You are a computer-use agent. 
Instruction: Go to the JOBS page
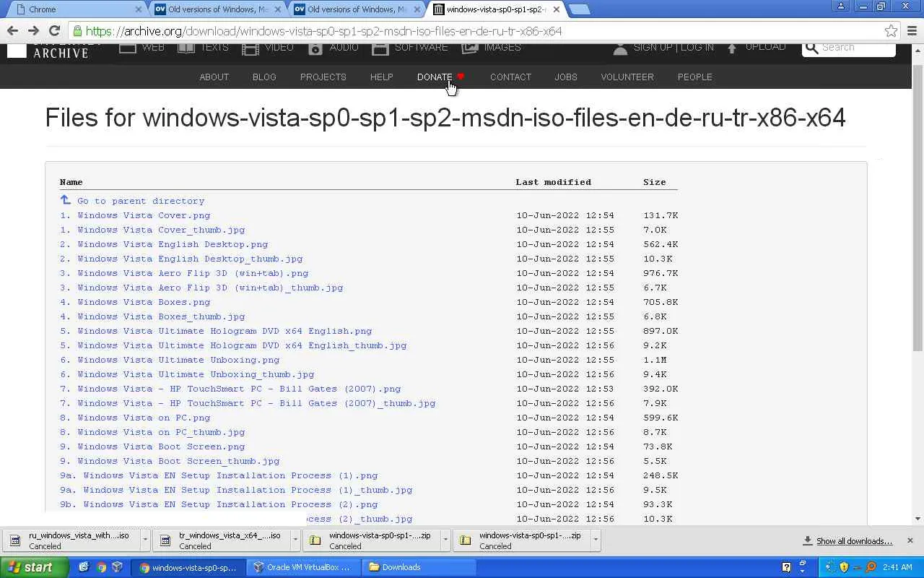[566, 77]
